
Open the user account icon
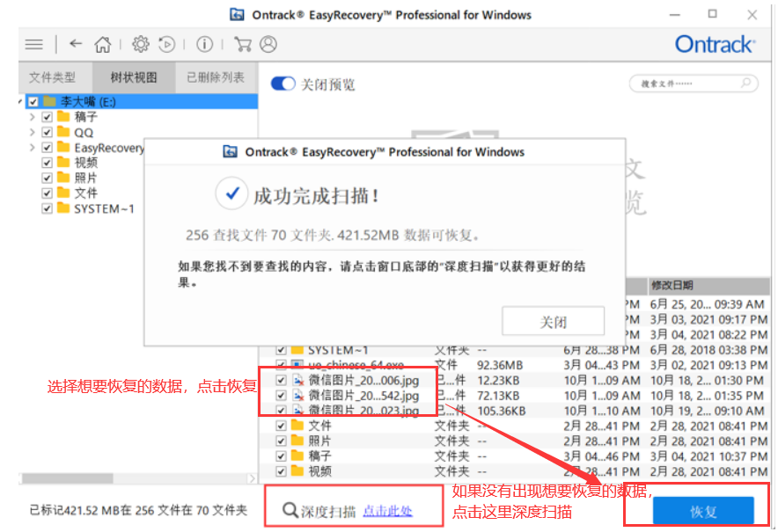click(x=268, y=45)
